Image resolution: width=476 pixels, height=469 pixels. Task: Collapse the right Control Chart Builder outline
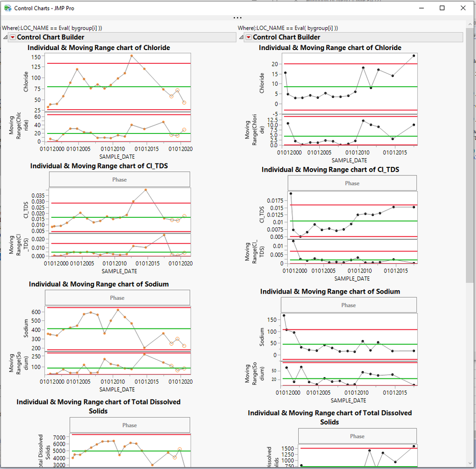click(241, 37)
